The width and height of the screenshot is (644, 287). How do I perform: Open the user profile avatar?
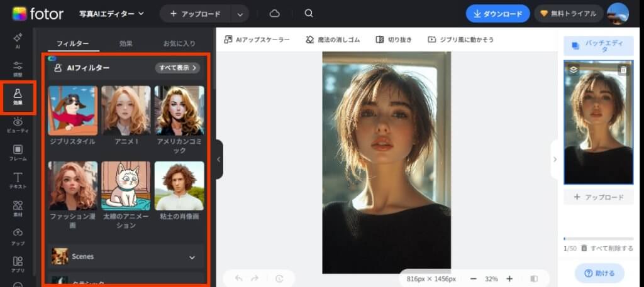(x=618, y=14)
